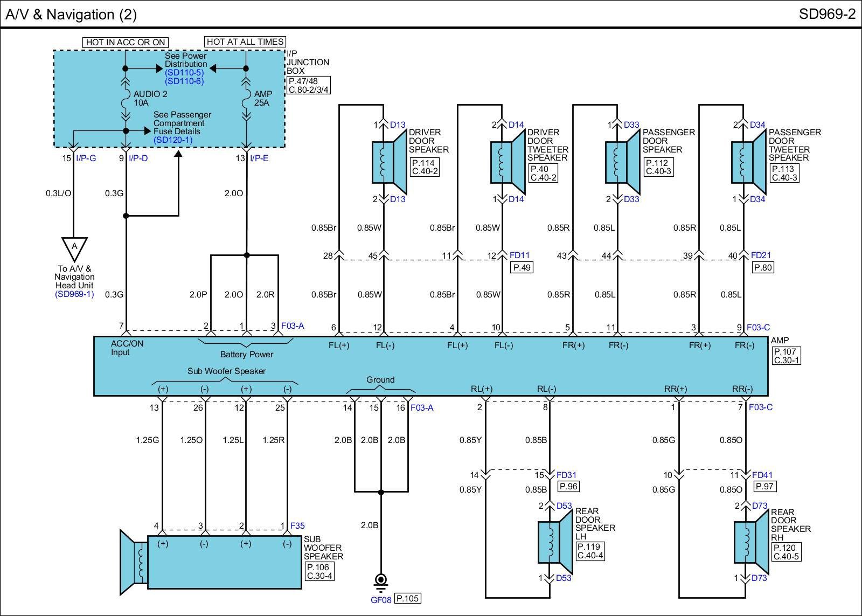Open page reference P.107 C.30-1 for AMP
This screenshot has height=616, width=862.
pyautogui.click(x=786, y=355)
